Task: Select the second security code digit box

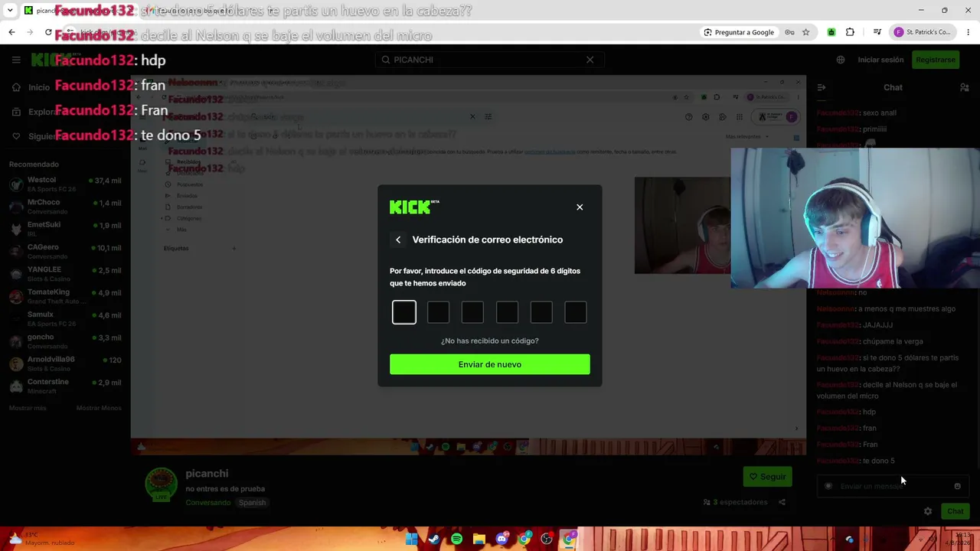Action: click(439, 312)
